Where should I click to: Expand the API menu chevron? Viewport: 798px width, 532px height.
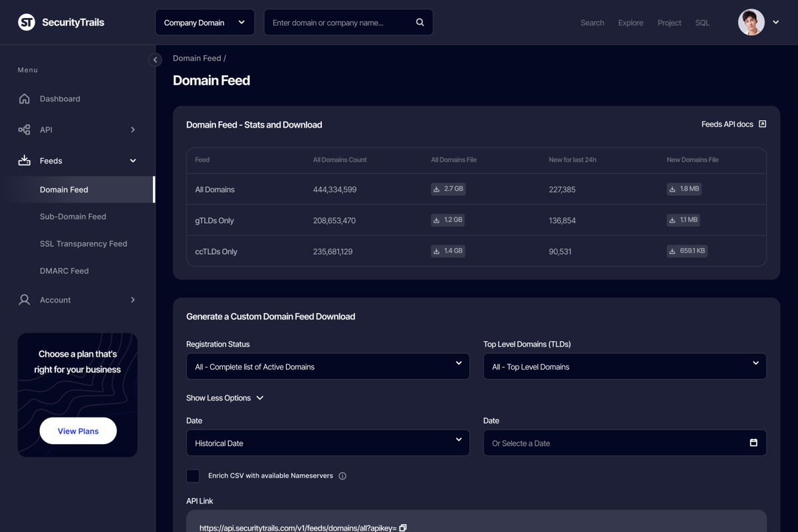pyautogui.click(x=133, y=130)
